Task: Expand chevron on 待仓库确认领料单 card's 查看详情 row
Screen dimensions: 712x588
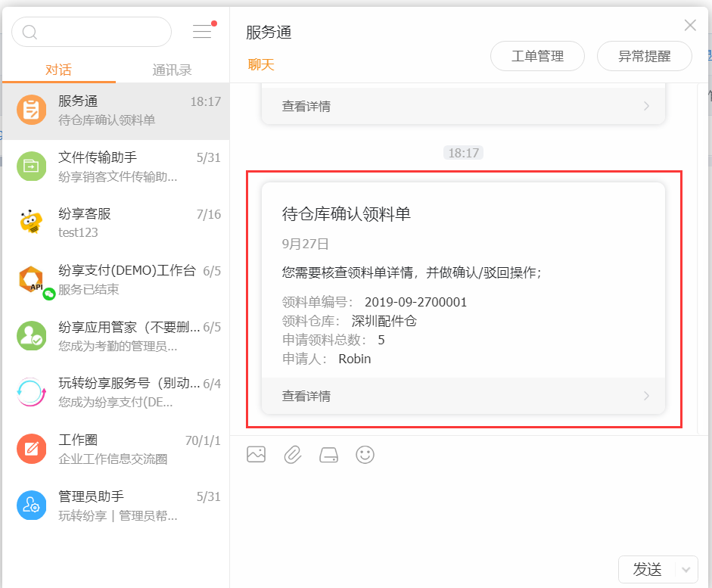Action: [647, 396]
